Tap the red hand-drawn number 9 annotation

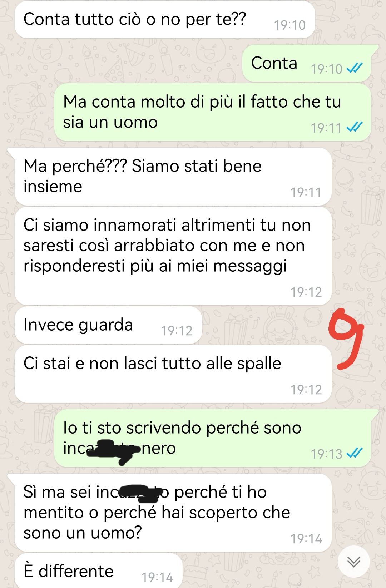(346, 338)
